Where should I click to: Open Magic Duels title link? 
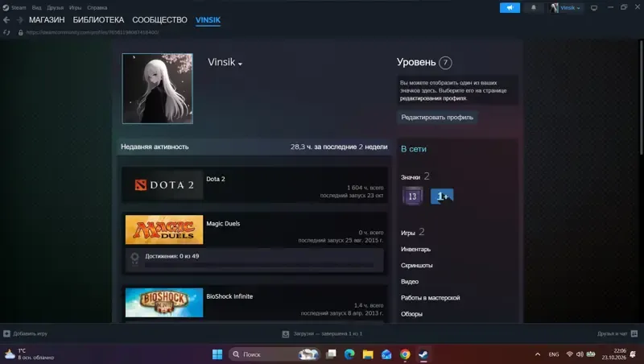223,224
